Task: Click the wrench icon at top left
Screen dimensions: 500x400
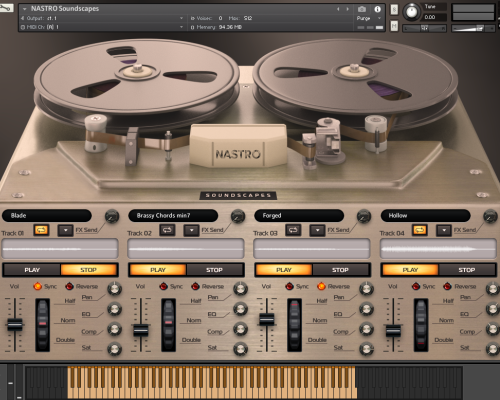Action: click(x=6, y=8)
